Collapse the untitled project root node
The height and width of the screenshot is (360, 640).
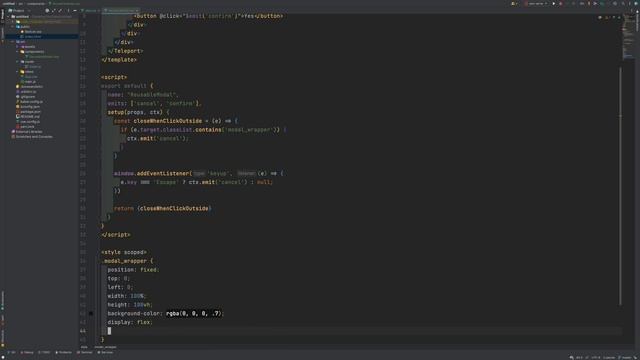click(x=8, y=17)
